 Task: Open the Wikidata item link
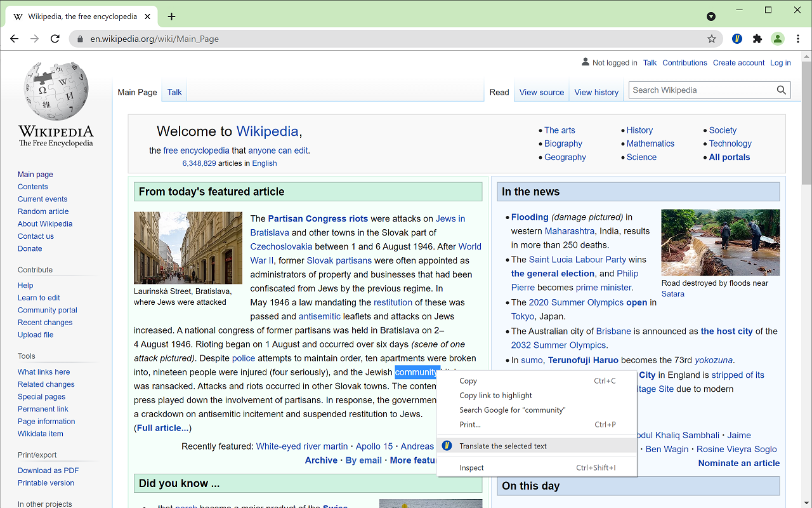pos(41,434)
